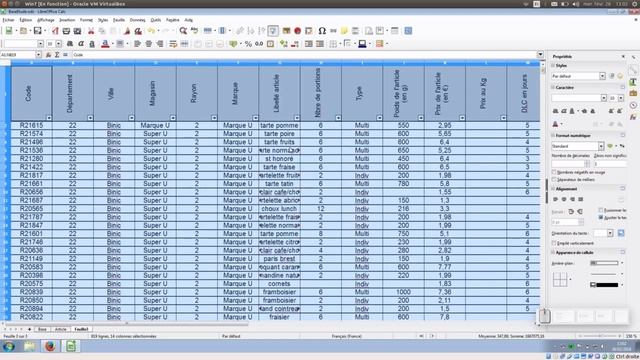The height and width of the screenshot is (360, 640).
Task: Click the Print icon in toolbar
Action: 66,31
